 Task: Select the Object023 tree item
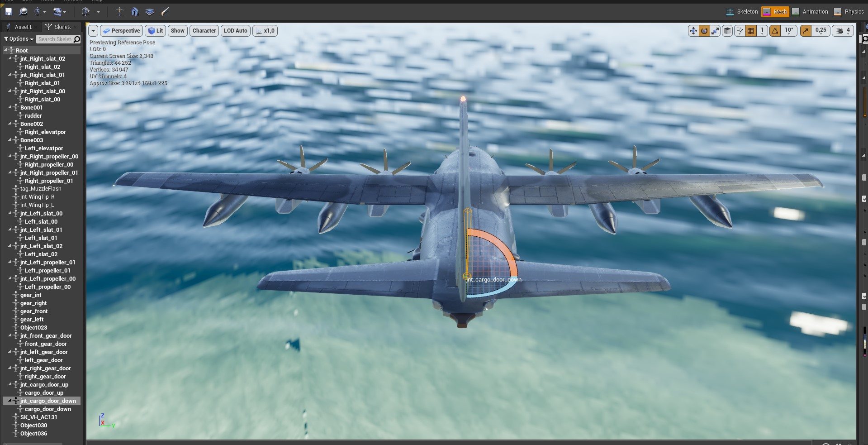point(33,327)
